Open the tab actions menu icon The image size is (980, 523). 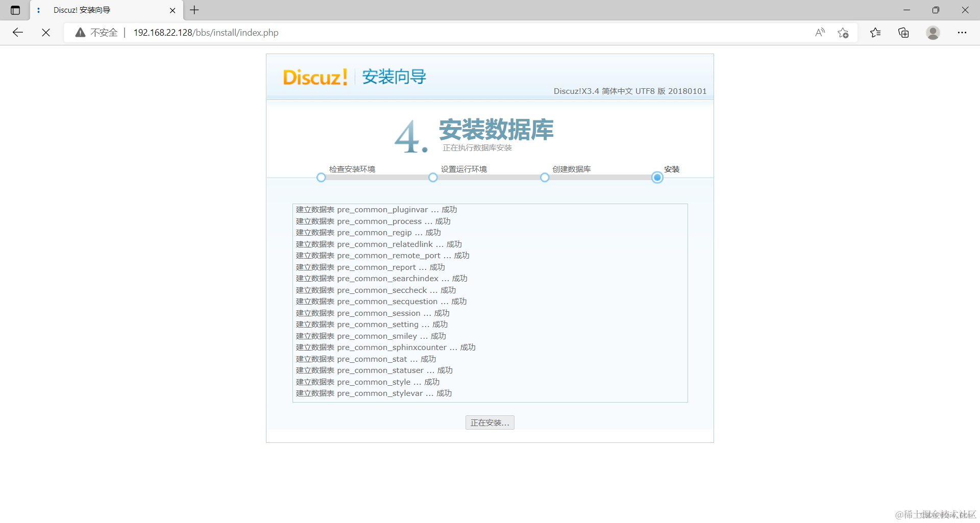[15, 10]
